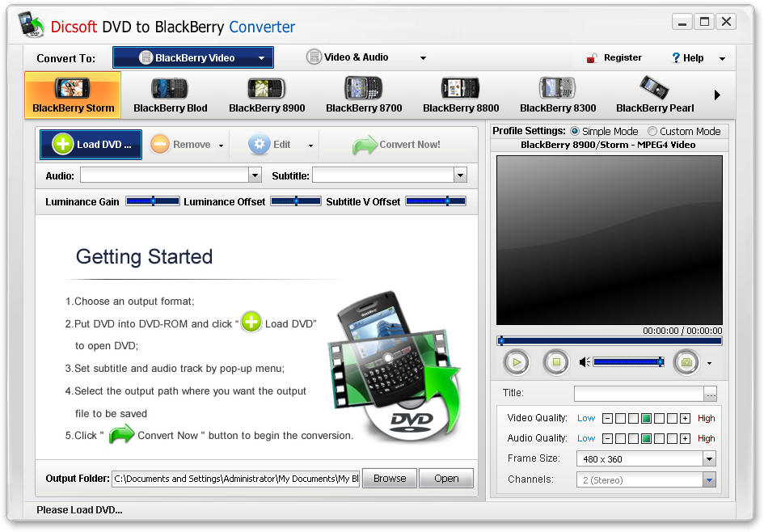Select the green Video Quality level box
This screenshot has height=532, width=764.
coord(646,418)
